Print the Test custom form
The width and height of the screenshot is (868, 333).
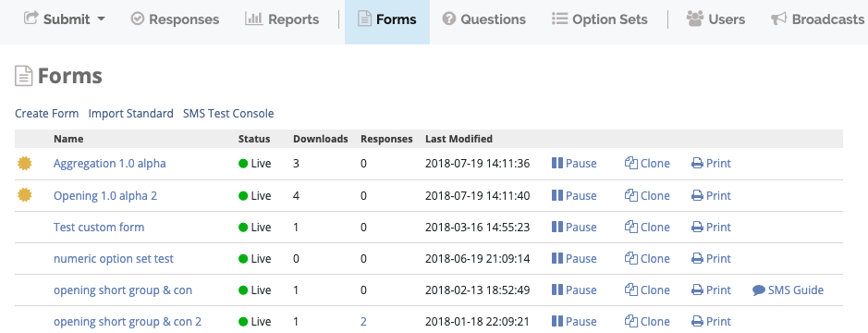[x=712, y=228]
